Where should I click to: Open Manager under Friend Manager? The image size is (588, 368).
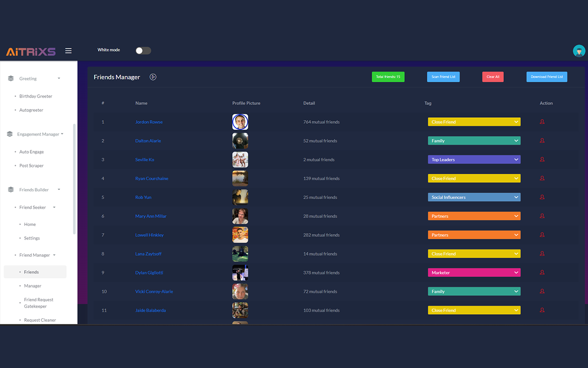tap(33, 286)
